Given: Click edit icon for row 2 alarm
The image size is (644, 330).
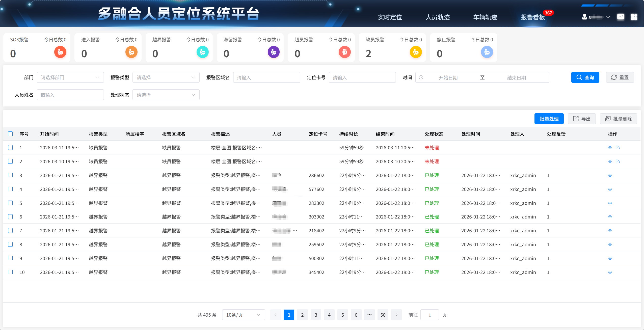Looking at the screenshot, I should point(618,161).
